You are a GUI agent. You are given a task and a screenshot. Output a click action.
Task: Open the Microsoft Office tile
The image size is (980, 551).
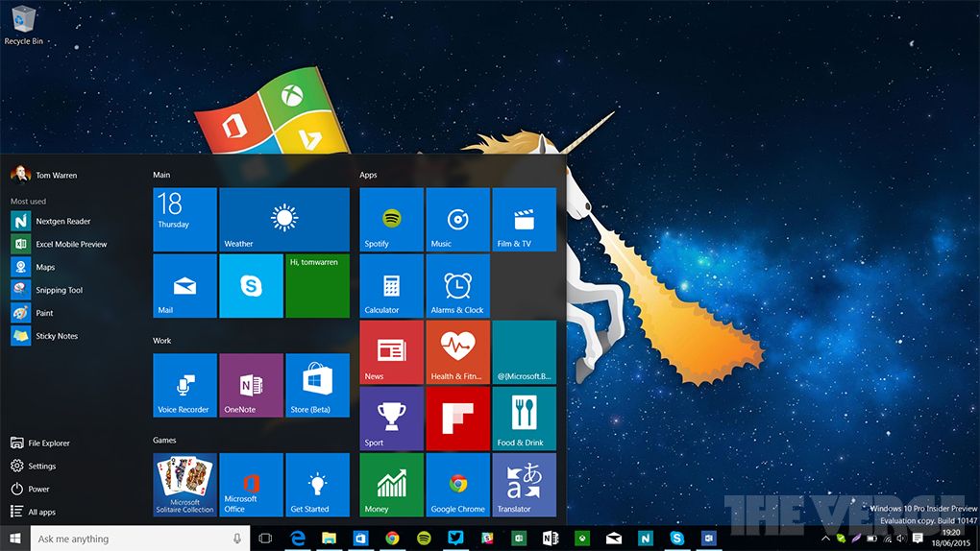pos(252,484)
